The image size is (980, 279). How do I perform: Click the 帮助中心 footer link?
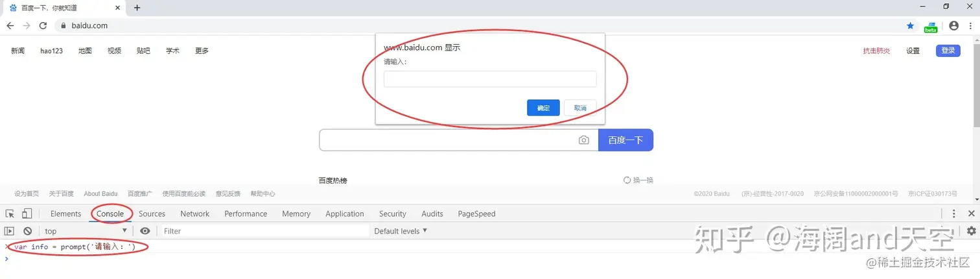pos(262,193)
